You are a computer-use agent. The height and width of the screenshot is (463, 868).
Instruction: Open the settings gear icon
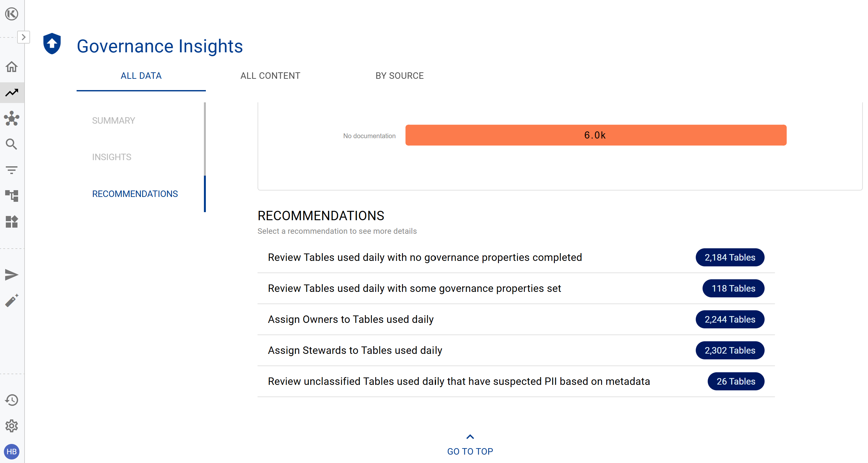point(12,426)
